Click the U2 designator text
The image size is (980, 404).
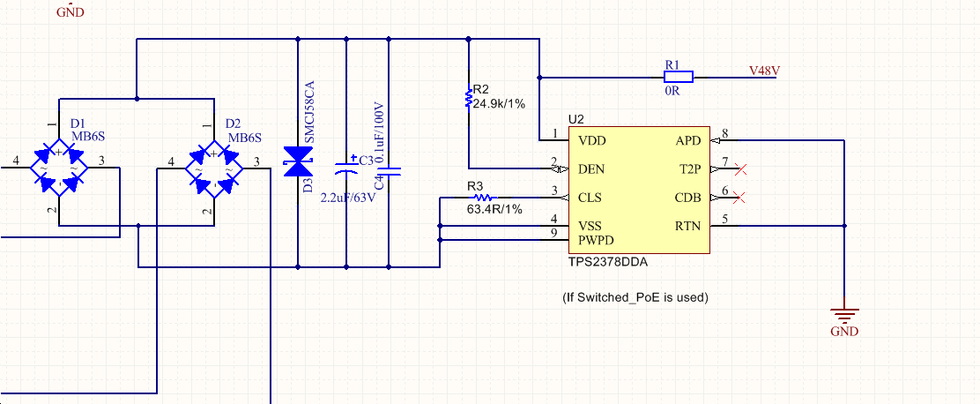[575, 119]
